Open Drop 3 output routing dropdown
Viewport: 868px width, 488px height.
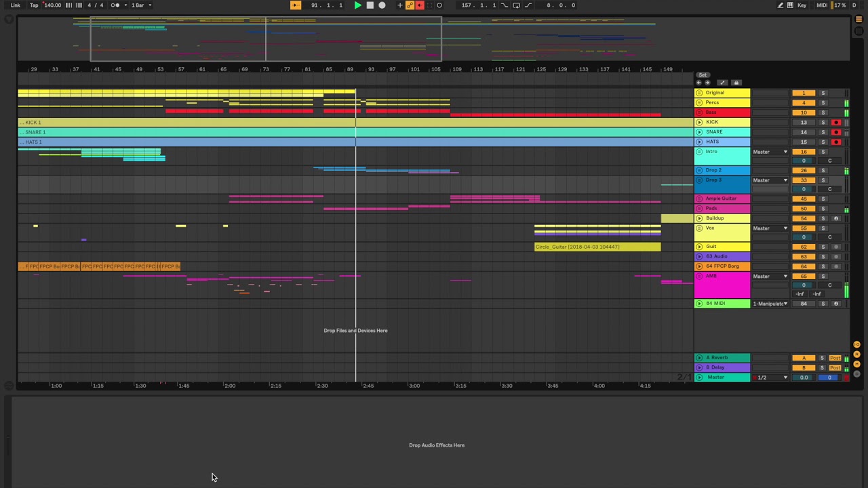tap(770, 180)
